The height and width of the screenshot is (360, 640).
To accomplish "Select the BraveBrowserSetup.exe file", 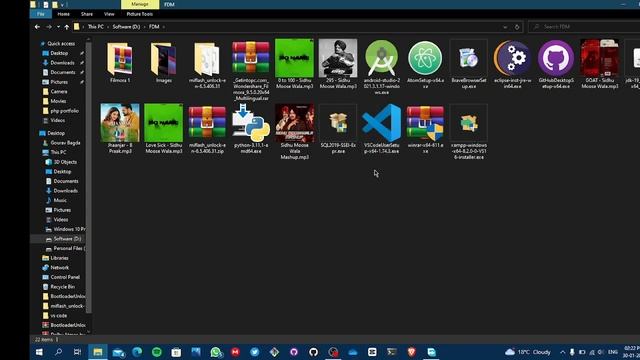I will 469,64.
